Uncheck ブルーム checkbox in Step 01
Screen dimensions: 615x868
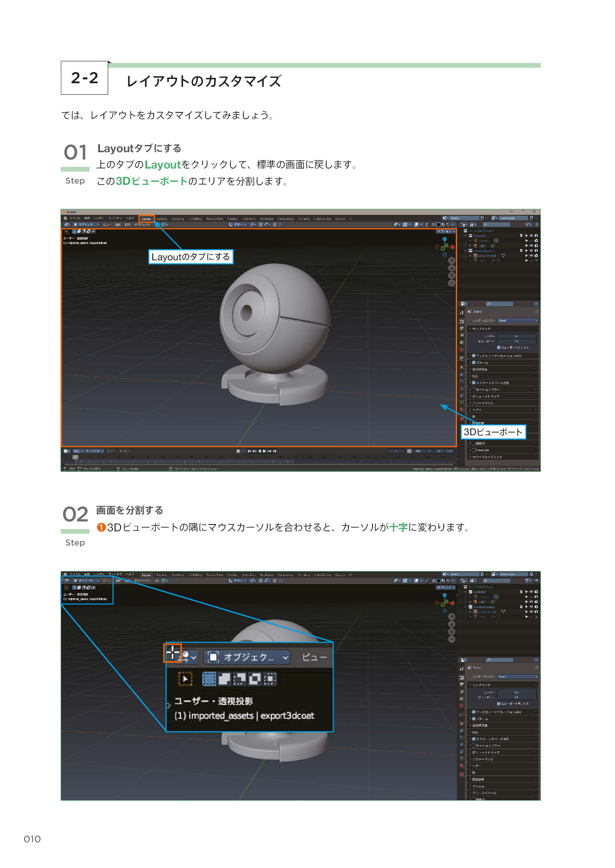[474, 362]
